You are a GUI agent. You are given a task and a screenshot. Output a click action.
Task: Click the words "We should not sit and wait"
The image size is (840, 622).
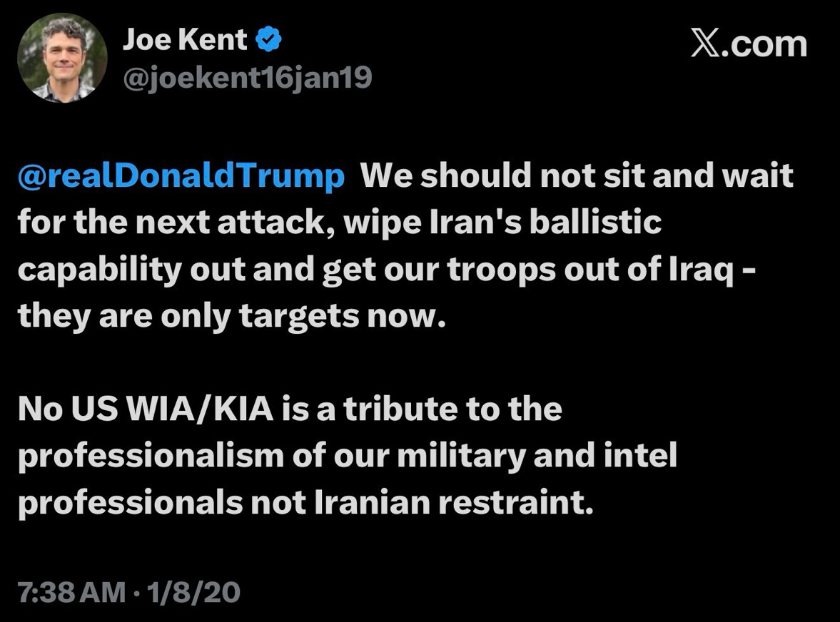click(x=577, y=176)
